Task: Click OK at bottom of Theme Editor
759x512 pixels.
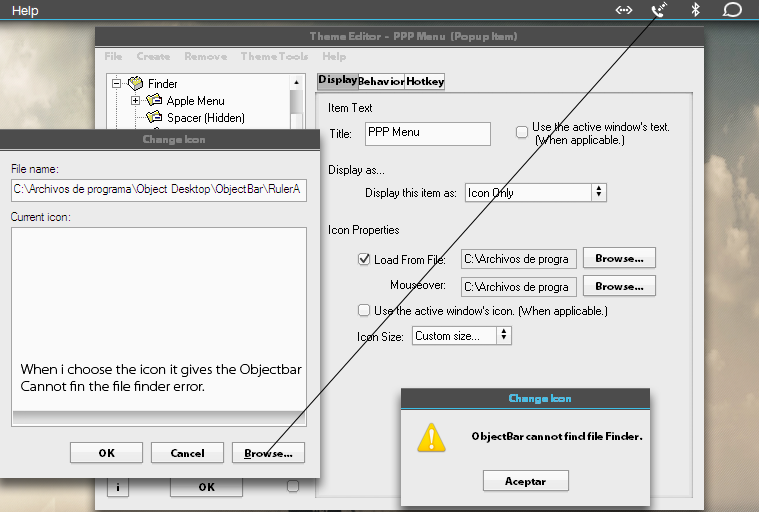Action: click(206, 487)
